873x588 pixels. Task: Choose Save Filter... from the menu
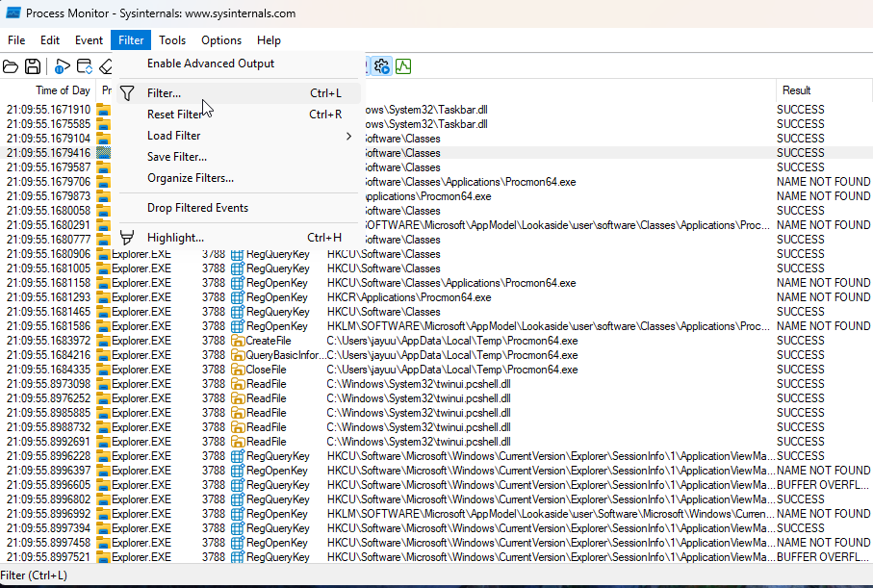pos(239,157)
